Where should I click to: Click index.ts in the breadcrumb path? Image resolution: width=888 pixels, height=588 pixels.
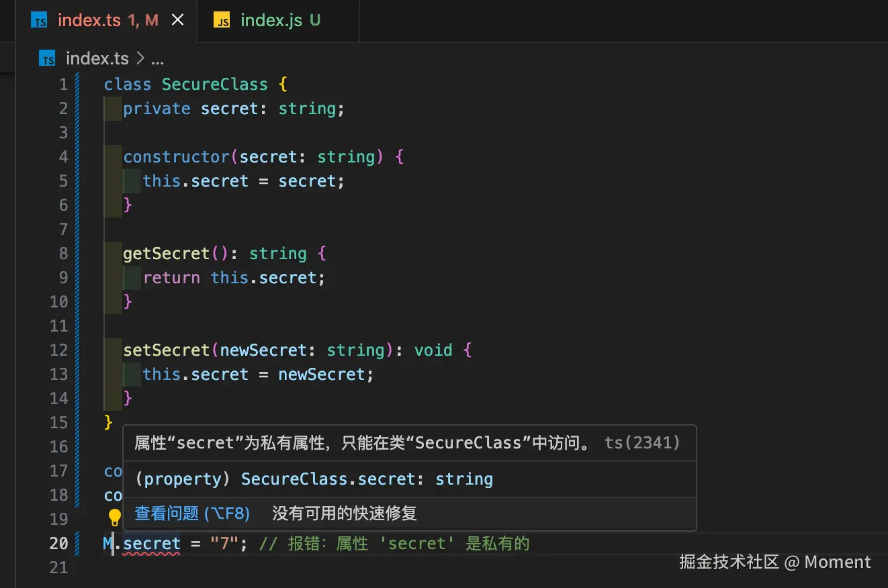coord(97,58)
